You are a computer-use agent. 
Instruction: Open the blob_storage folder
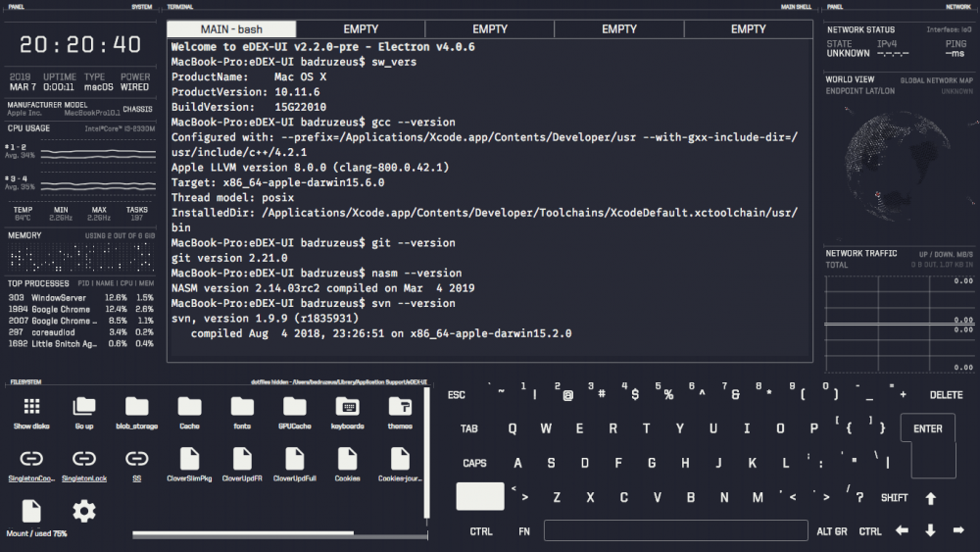(136, 407)
